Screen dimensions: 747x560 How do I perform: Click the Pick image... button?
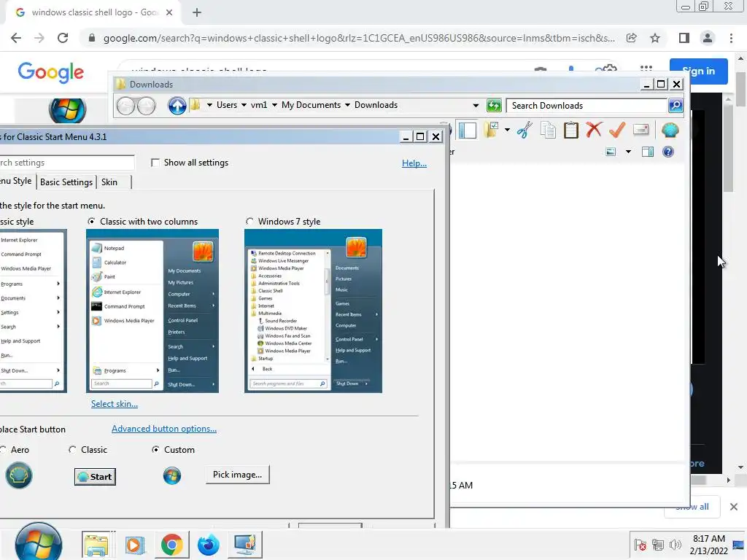point(237,475)
